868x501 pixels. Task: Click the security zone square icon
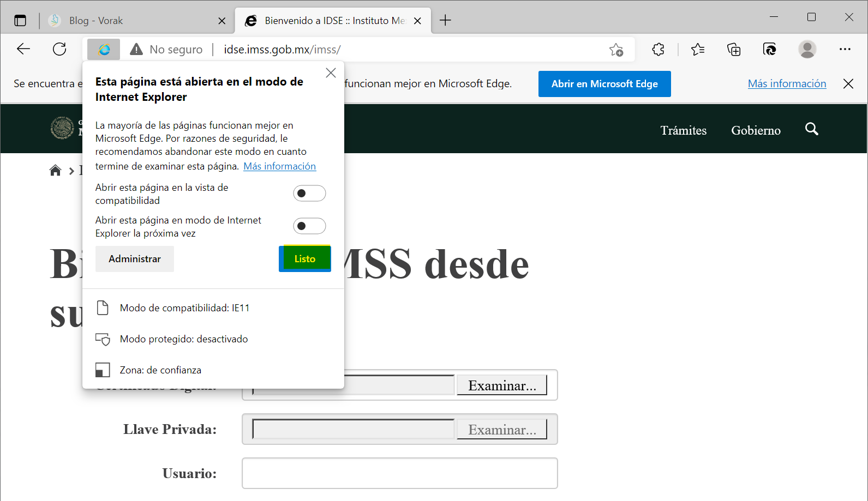pos(103,370)
